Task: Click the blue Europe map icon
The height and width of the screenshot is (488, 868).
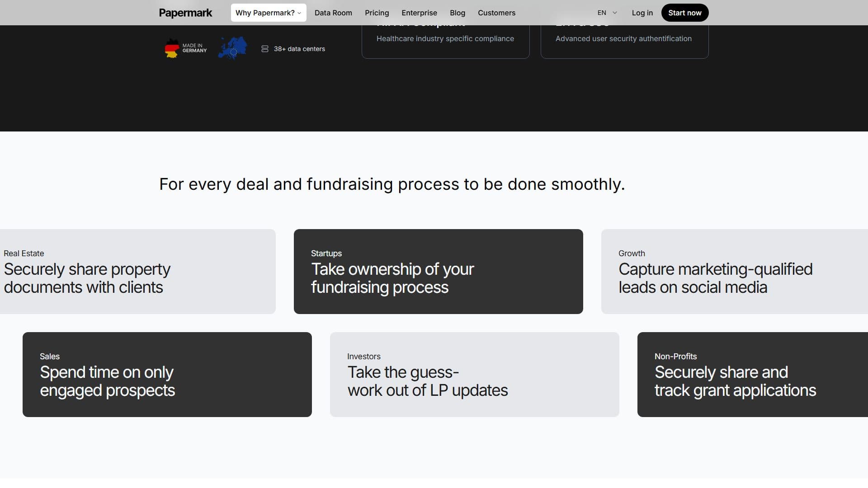Action: (233, 48)
